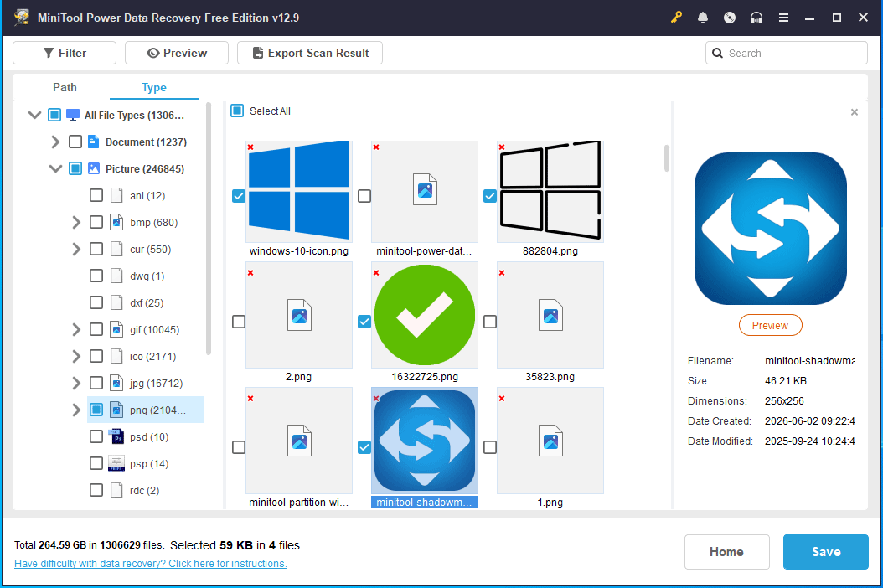The width and height of the screenshot is (883, 588).
Task: Check the jpg (16712) checkbox
Action: [96, 383]
